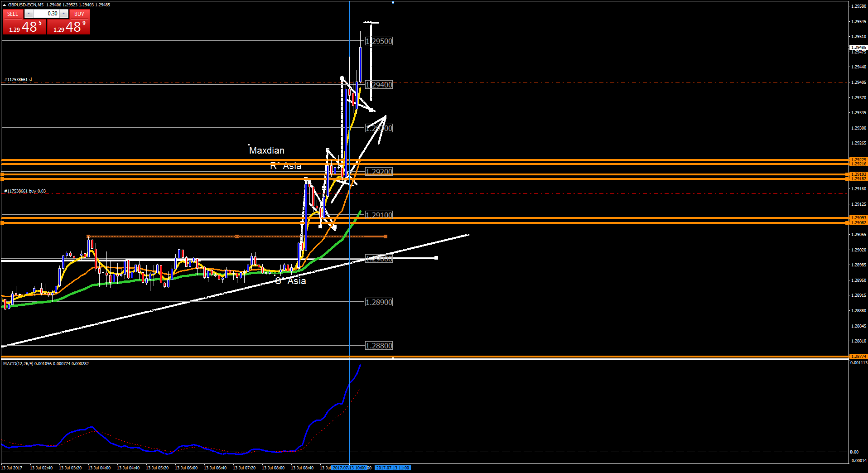Click the 1.29100 price level label
This screenshot has height=473, width=868.
click(379, 215)
